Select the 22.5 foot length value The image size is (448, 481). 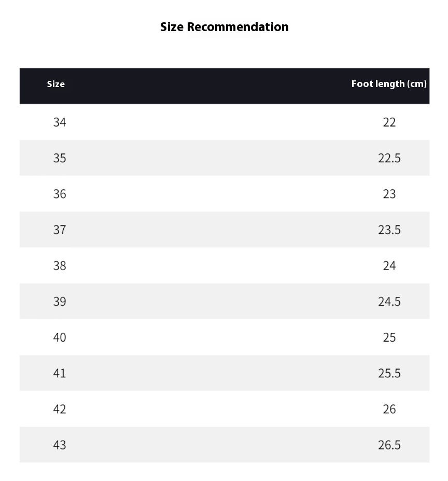[x=389, y=158]
